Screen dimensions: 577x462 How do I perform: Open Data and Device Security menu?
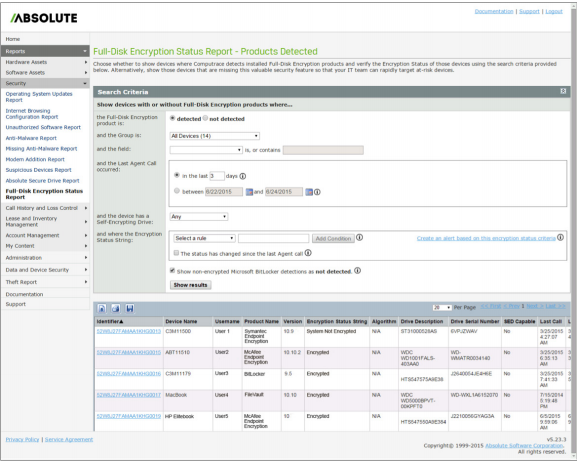click(45, 270)
